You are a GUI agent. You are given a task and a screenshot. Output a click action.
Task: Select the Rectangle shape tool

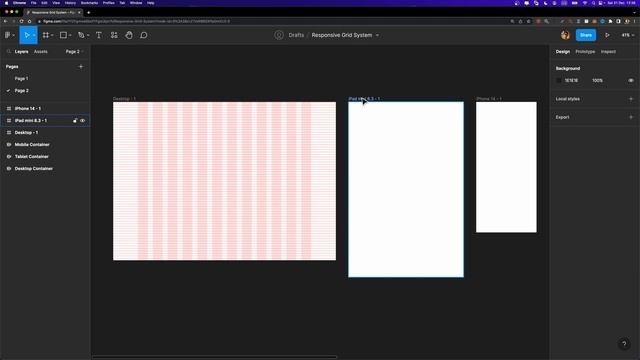63,35
